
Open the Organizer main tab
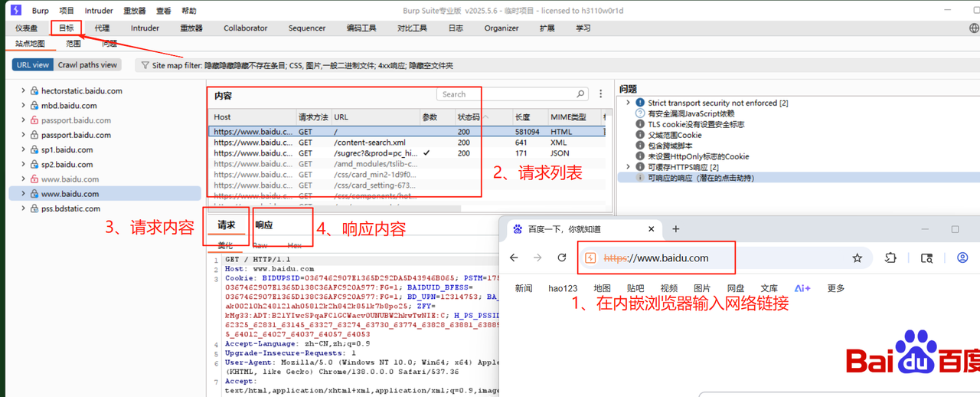[501, 28]
